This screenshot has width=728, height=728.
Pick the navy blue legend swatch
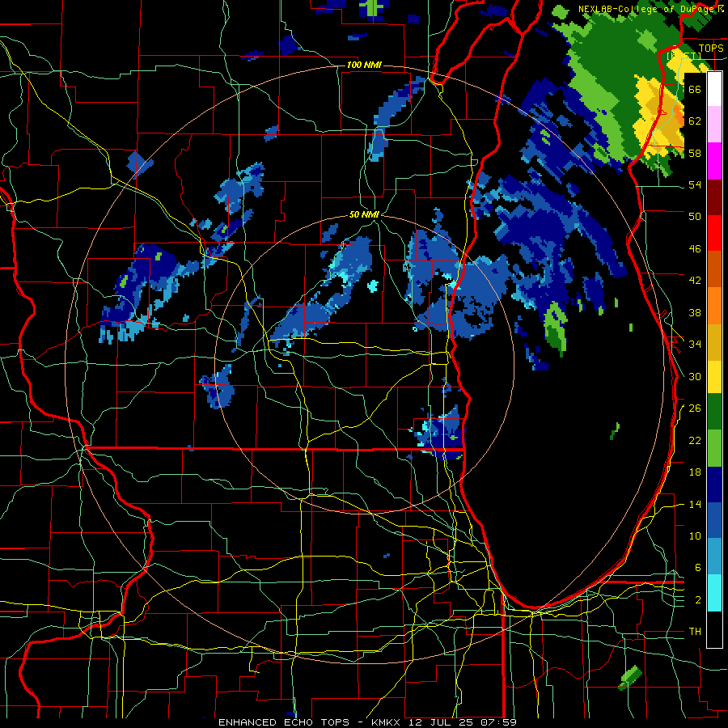tap(714, 485)
